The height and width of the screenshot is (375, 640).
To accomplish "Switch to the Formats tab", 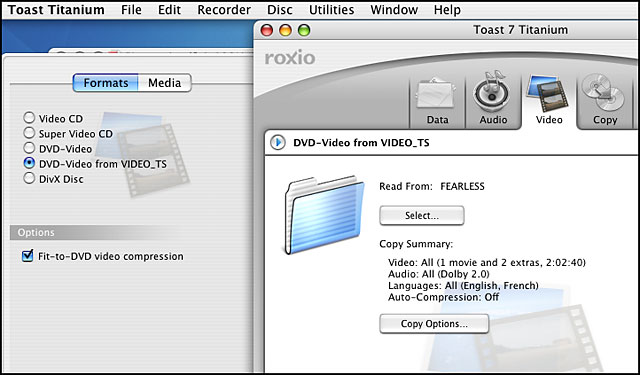I will tap(106, 83).
